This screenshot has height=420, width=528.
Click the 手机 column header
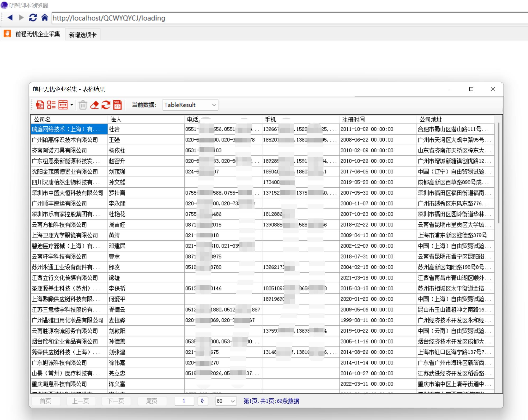[301, 120]
